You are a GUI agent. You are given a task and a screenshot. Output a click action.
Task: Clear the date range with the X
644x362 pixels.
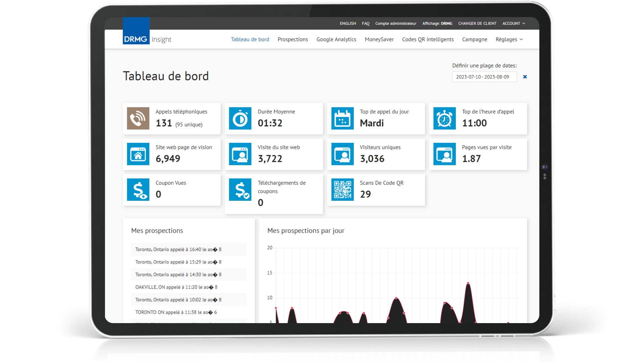[x=525, y=77]
